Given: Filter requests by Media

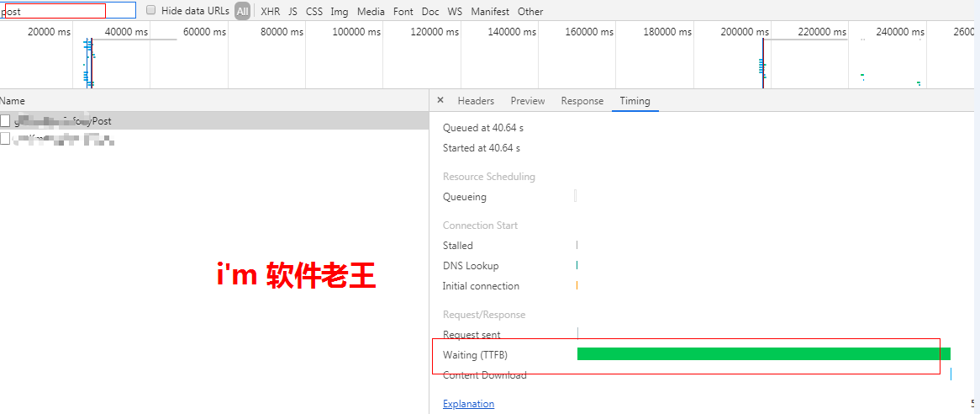Looking at the screenshot, I should pos(371,11).
